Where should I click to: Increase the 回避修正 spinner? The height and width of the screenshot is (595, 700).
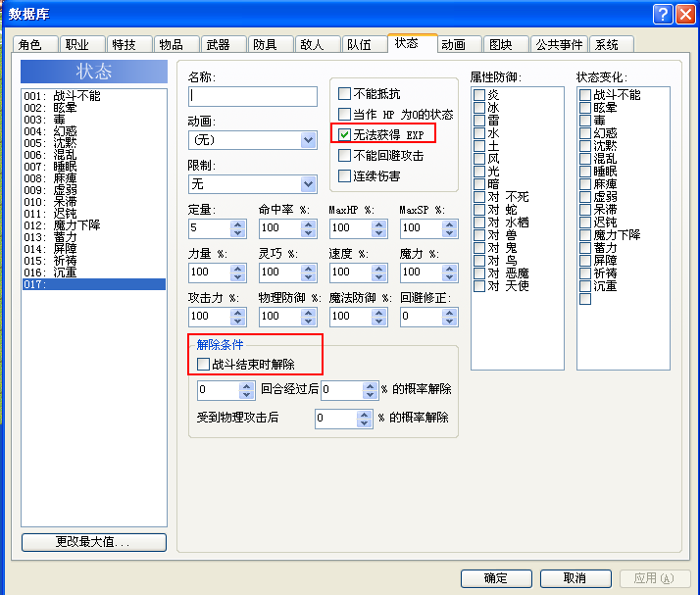click(450, 313)
